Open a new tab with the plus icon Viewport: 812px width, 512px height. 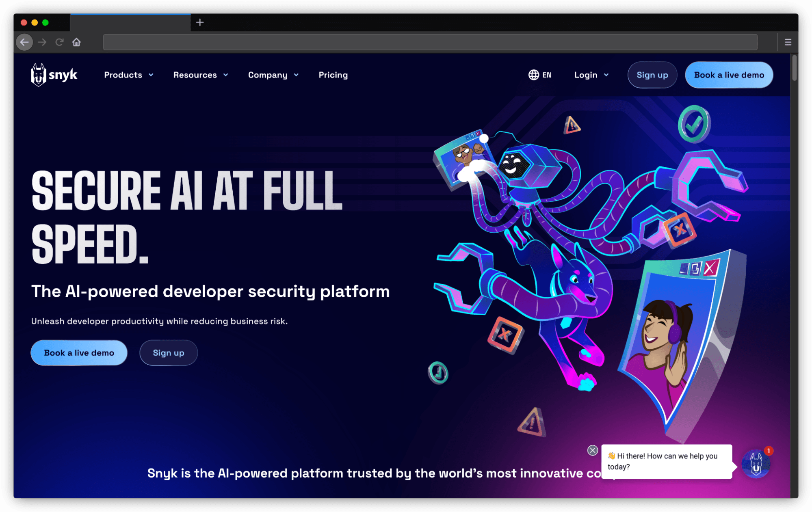(200, 22)
